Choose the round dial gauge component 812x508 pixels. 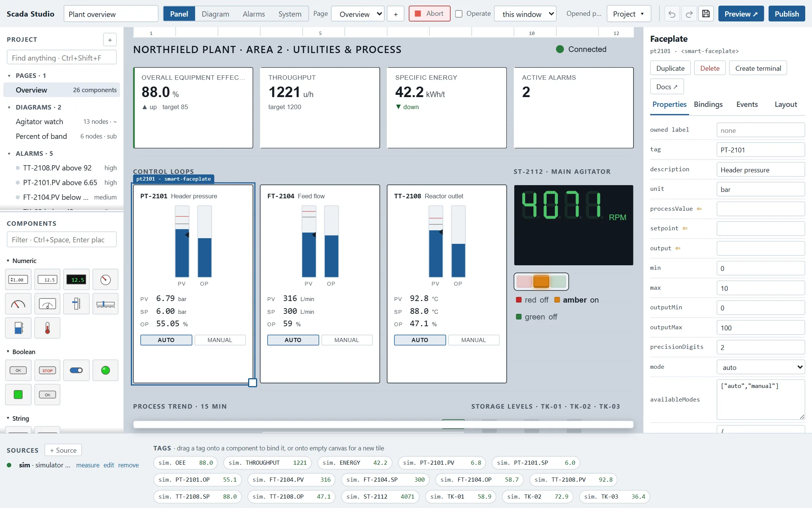point(105,280)
